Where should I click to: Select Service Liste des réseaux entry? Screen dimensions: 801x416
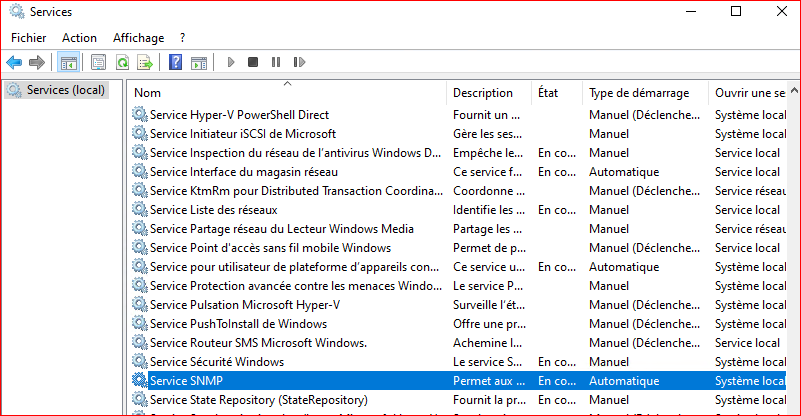[x=213, y=210]
